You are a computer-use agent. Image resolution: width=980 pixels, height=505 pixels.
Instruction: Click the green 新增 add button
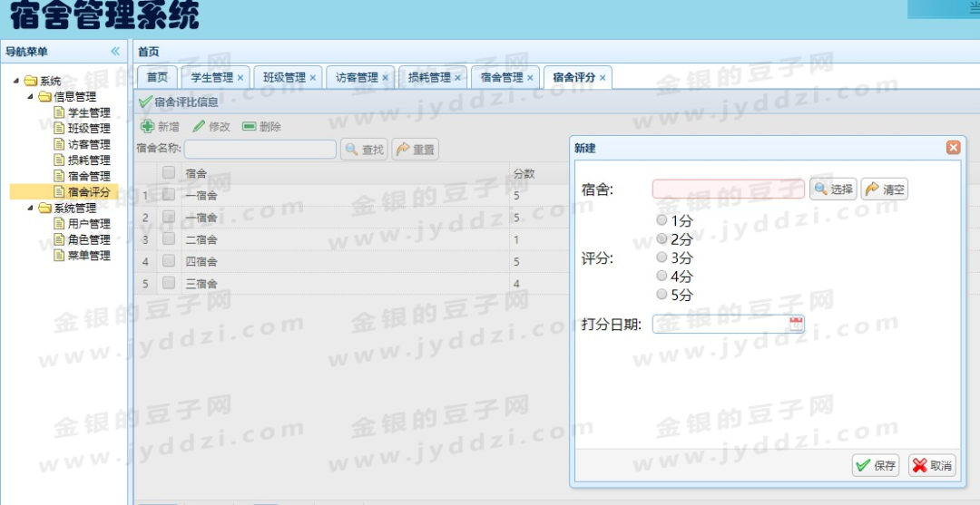click(x=160, y=127)
